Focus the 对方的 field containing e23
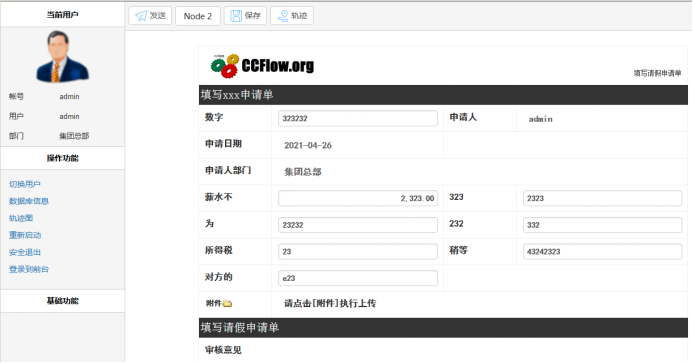The width and height of the screenshot is (693, 363). (x=358, y=278)
